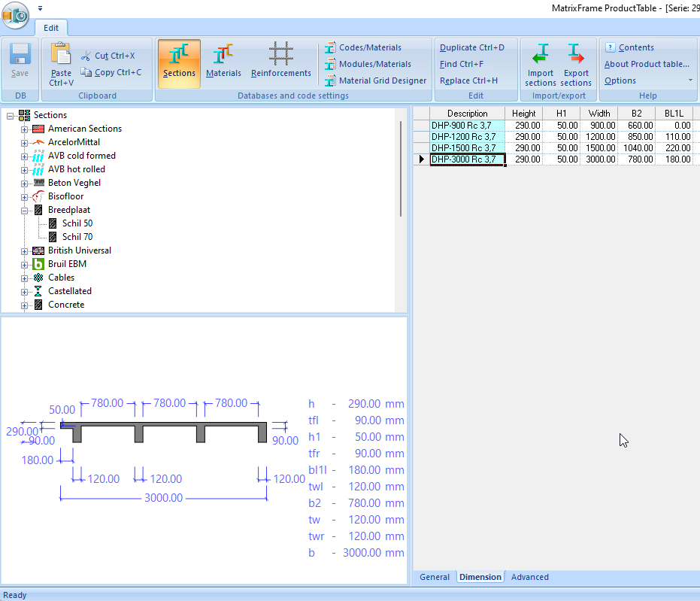This screenshot has height=601, width=700.
Task: Open the Material Grid Designer icon
Action: click(x=330, y=80)
